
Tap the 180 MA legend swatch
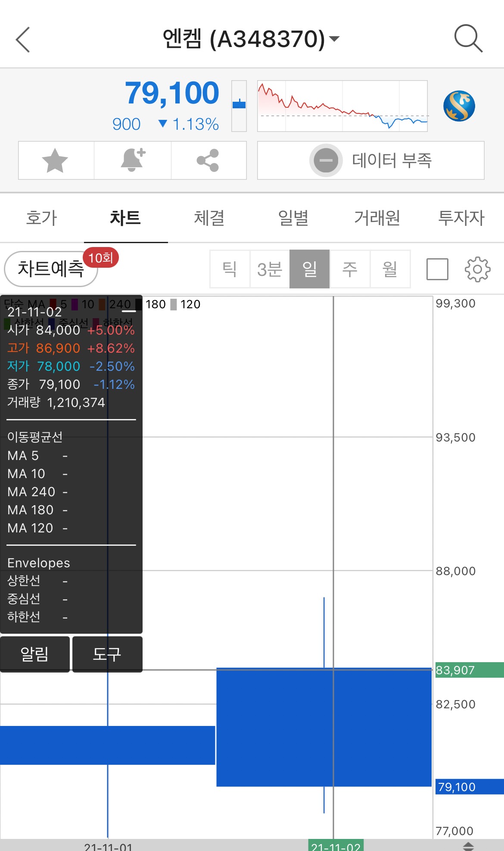(x=139, y=304)
